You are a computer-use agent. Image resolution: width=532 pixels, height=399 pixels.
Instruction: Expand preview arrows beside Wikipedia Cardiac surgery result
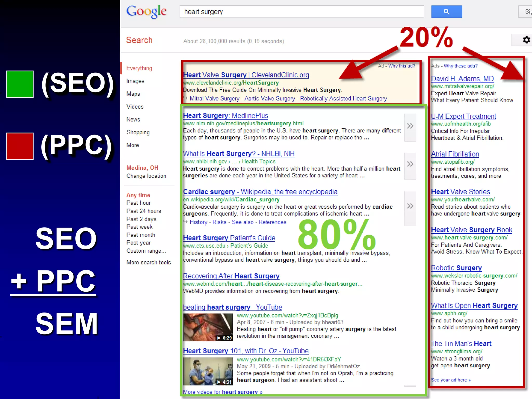410,208
